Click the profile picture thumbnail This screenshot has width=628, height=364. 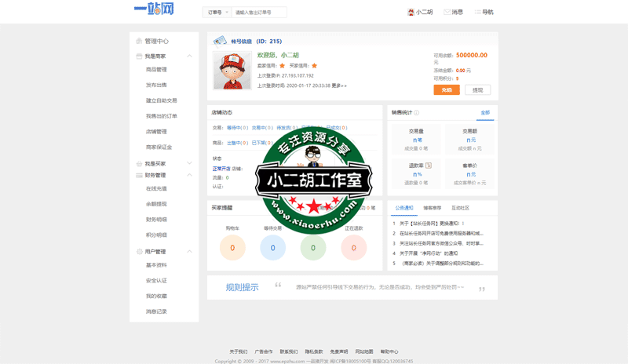(232, 71)
